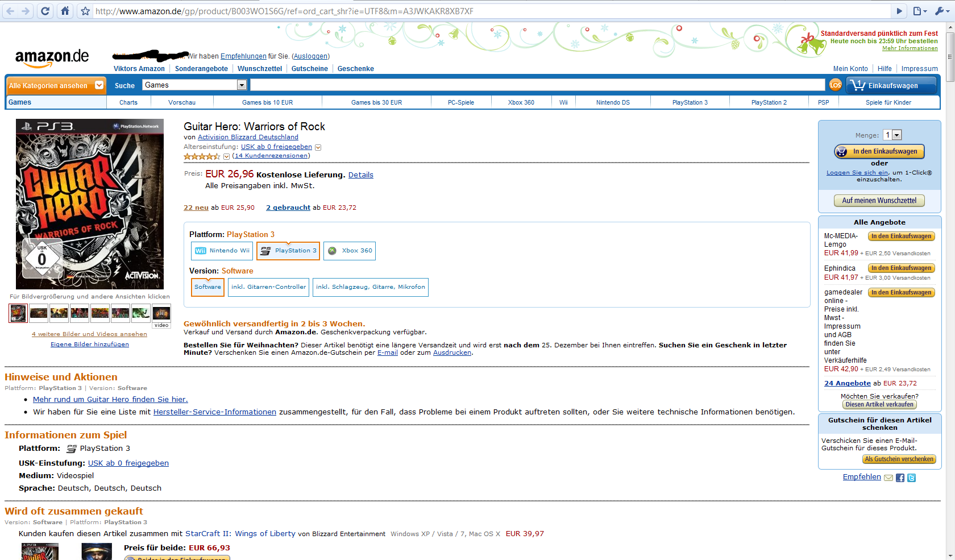Open Activision Blizzard Deutschland link
The height and width of the screenshot is (560, 955).
click(248, 137)
